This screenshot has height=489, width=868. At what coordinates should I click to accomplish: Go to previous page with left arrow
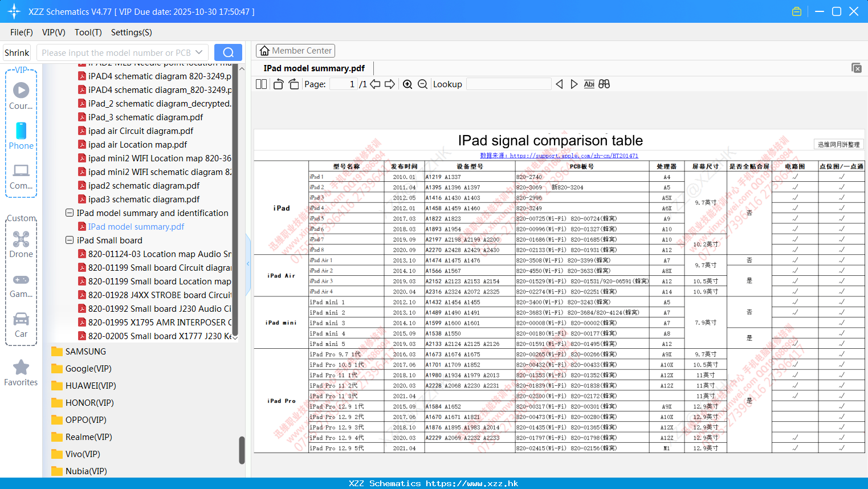[375, 84]
